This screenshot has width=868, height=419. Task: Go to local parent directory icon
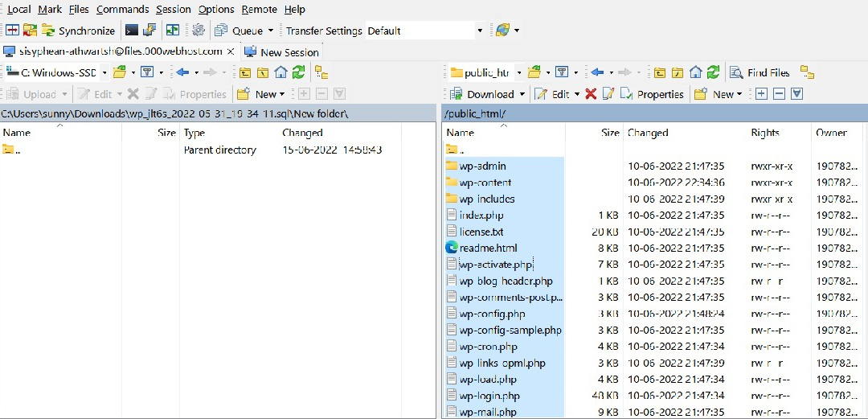click(244, 72)
